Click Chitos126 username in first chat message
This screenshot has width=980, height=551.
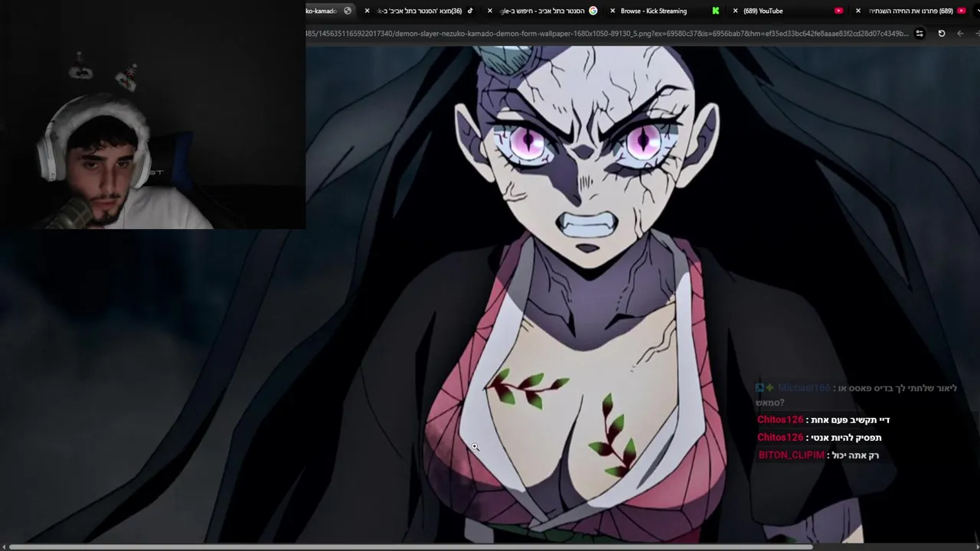pyautogui.click(x=780, y=420)
